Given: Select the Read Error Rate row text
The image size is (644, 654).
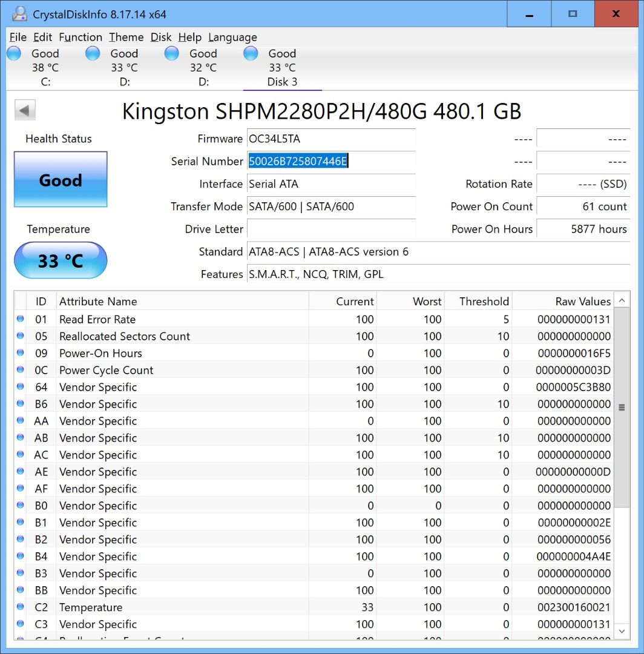Looking at the screenshot, I should pyautogui.click(x=97, y=320).
